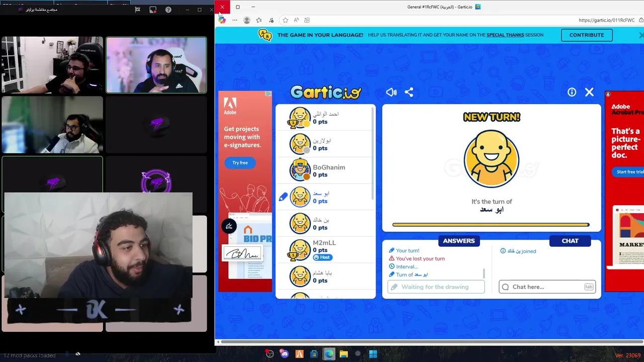Click the answers panel scrollbar
Image resolution: width=644 pixels, height=362 pixels.
pyautogui.click(x=484, y=274)
